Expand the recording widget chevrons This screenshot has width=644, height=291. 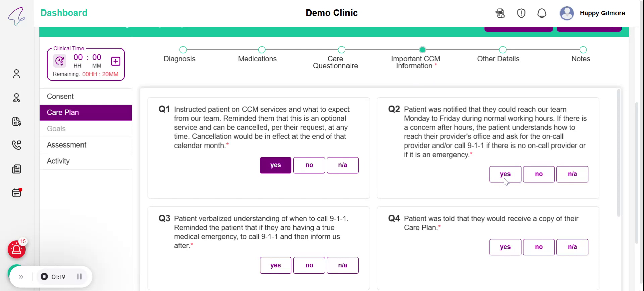21,277
